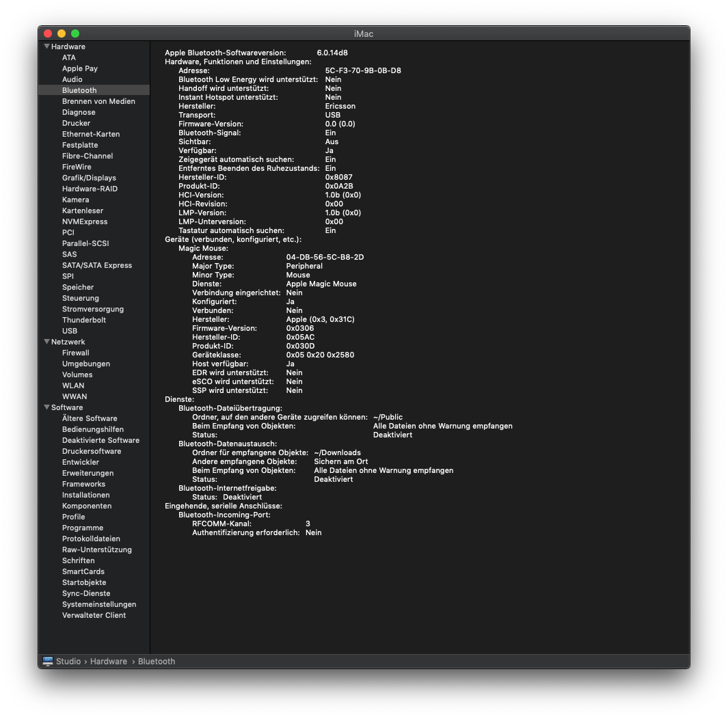Open Deaktivierte Software in sidebar
Image resolution: width=728 pixels, height=719 pixels.
(x=100, y=440)
